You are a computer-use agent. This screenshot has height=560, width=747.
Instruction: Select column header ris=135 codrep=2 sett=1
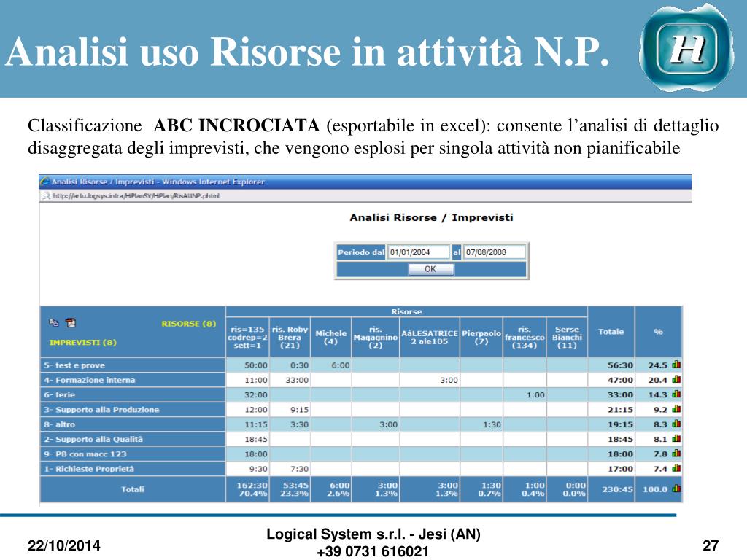(247, 337)
